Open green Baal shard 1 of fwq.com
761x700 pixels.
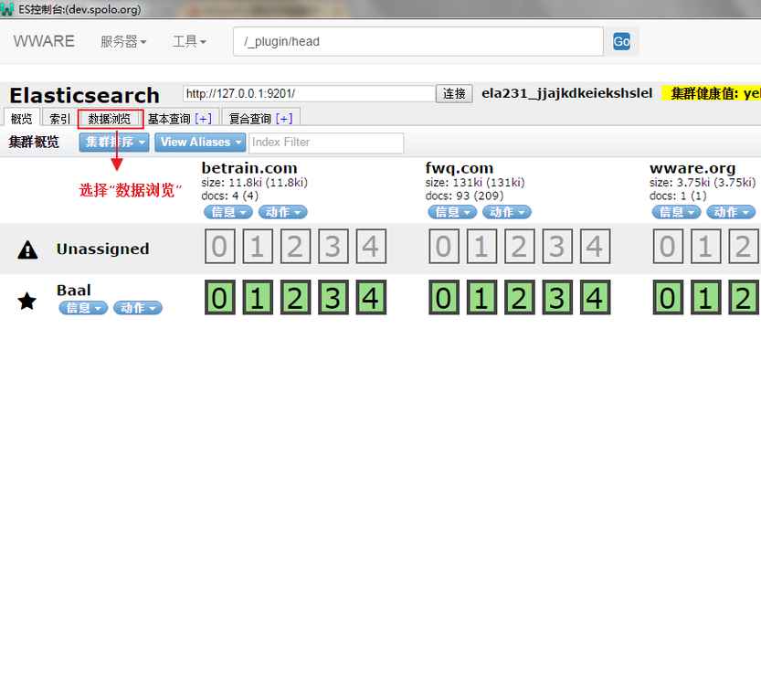pos(481,297)
